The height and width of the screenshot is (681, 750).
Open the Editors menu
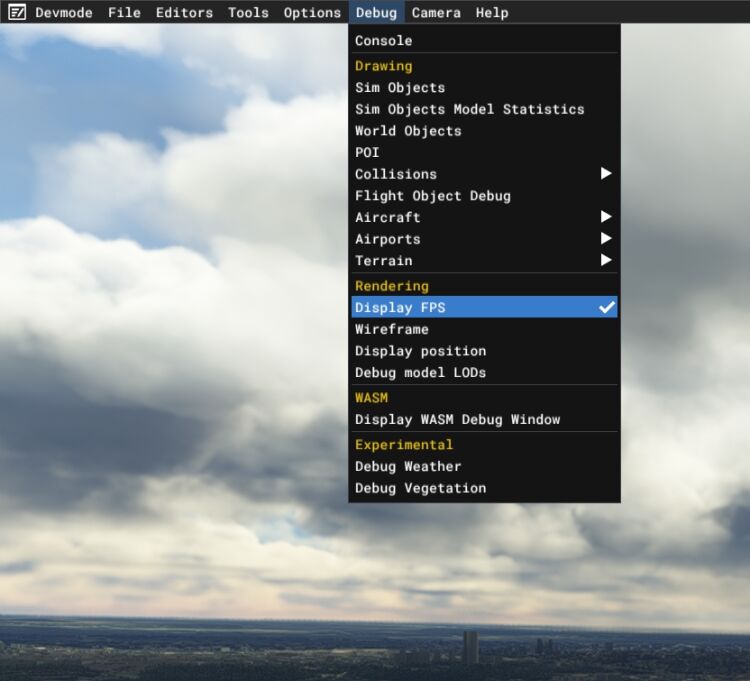pyautogui.click(x=184, y=13)
